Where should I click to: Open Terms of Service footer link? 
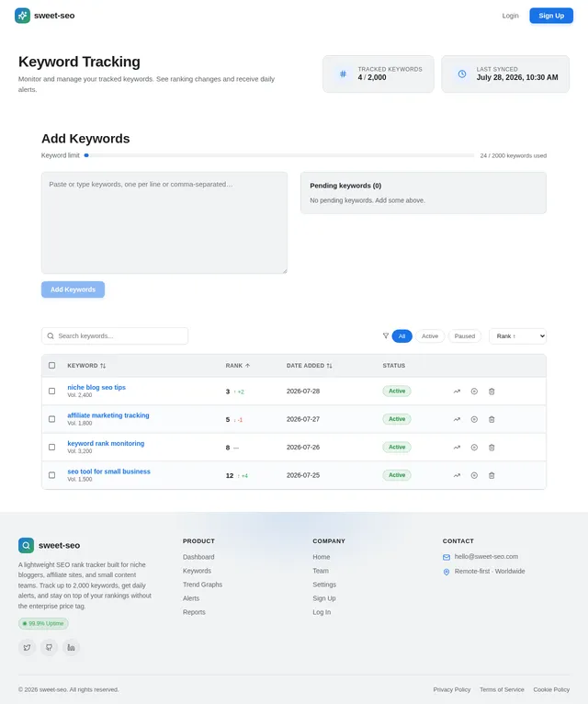[502, 689]
